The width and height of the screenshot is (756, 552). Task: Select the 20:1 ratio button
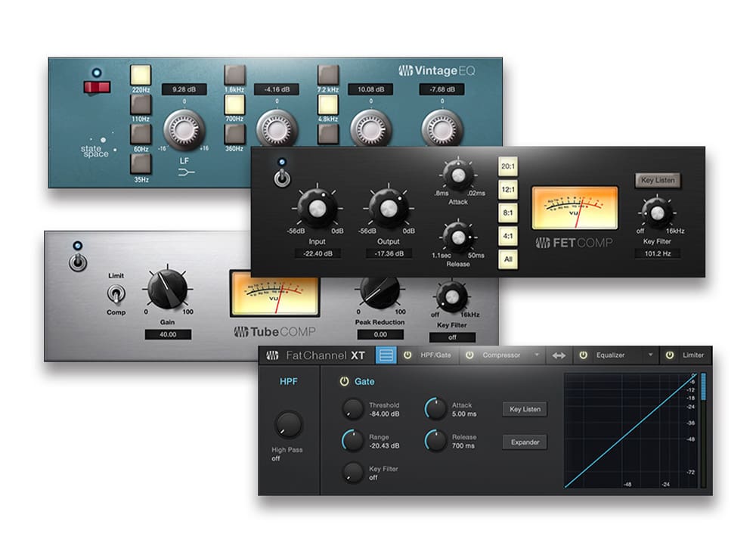point(507,166)
